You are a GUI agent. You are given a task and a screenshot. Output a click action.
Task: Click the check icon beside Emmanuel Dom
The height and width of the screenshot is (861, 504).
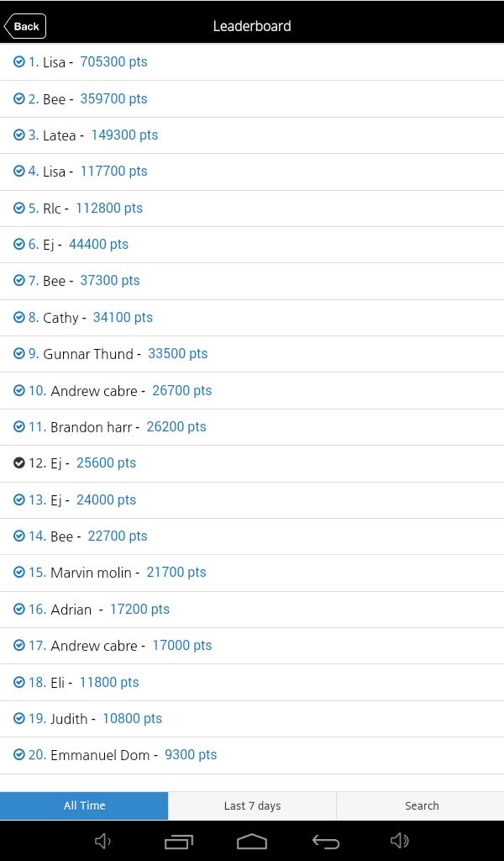tap(19, 755)
